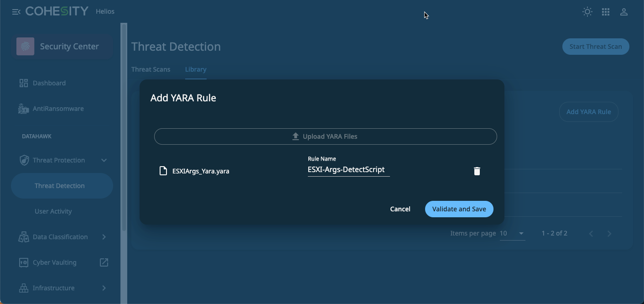The width and height of the screenshot is (644, 304).
Task: Expand the Infrastructure submenu
Action: (104, 288)
